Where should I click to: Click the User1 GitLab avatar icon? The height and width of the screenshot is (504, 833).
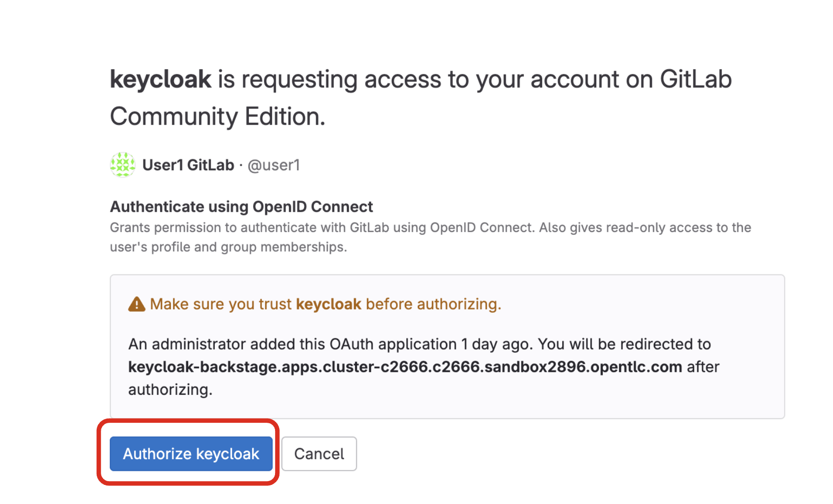pyautogui.click(x=122, y=165)
